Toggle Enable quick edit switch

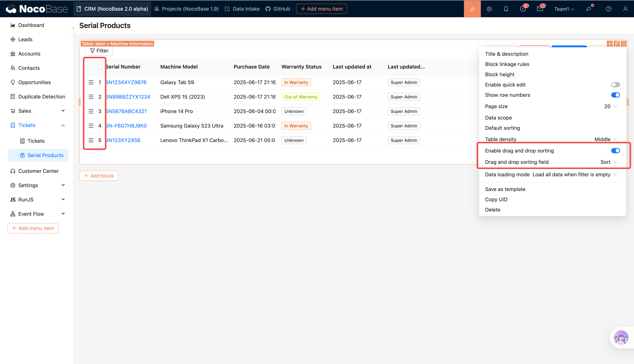[615, 85]
